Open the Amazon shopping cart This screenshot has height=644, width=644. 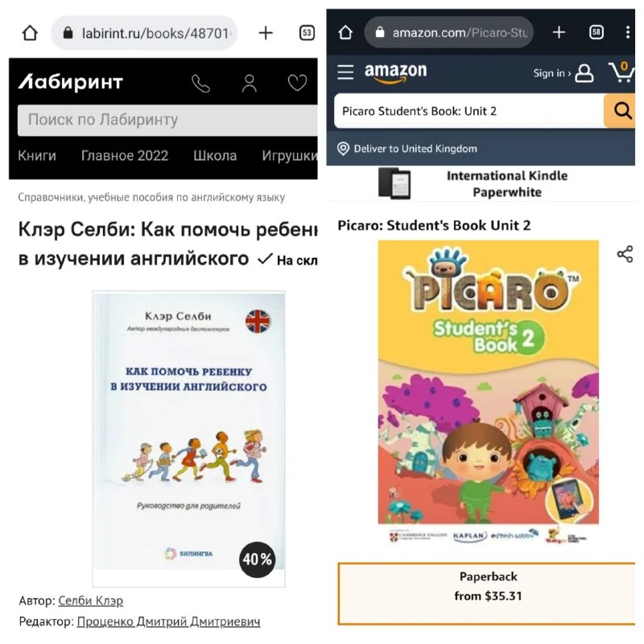621,72
